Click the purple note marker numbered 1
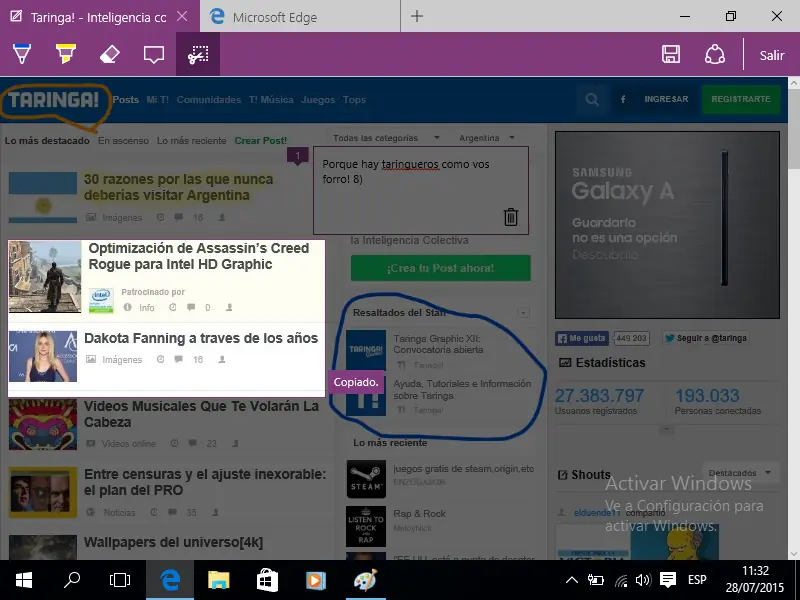This screenshot has width=800, height=600. pos(297,155)
